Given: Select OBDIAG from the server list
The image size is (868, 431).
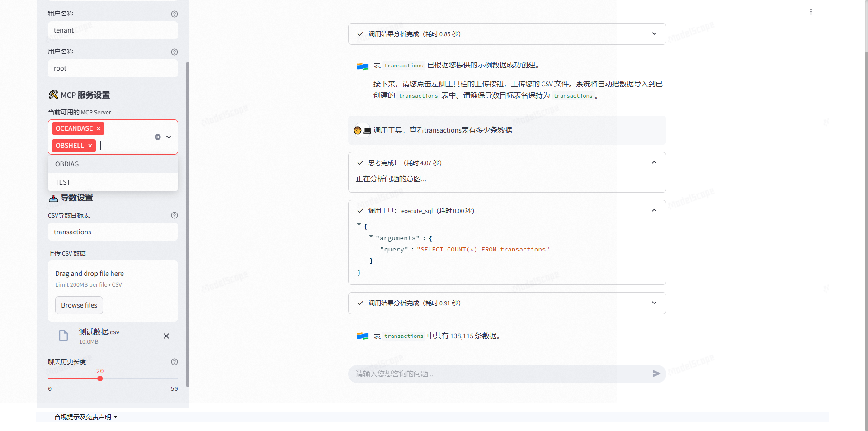Looking at the screenshot, I should point(67,164).
